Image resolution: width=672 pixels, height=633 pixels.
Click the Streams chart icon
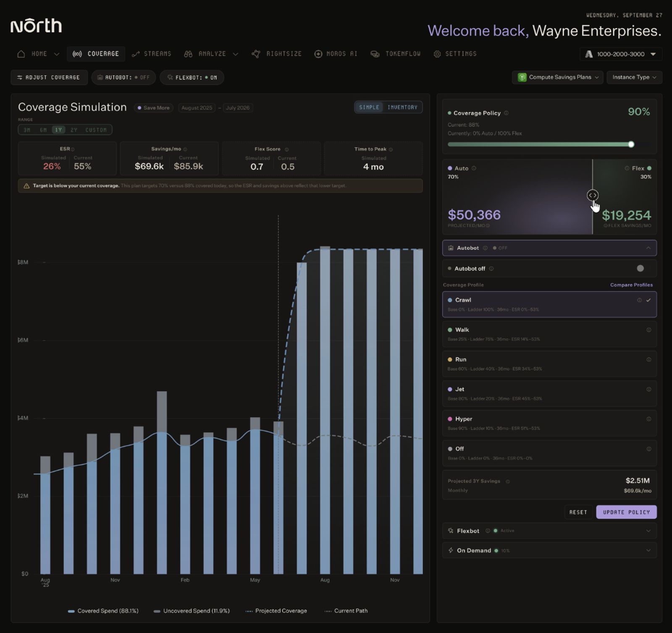[x=136, y=54]
